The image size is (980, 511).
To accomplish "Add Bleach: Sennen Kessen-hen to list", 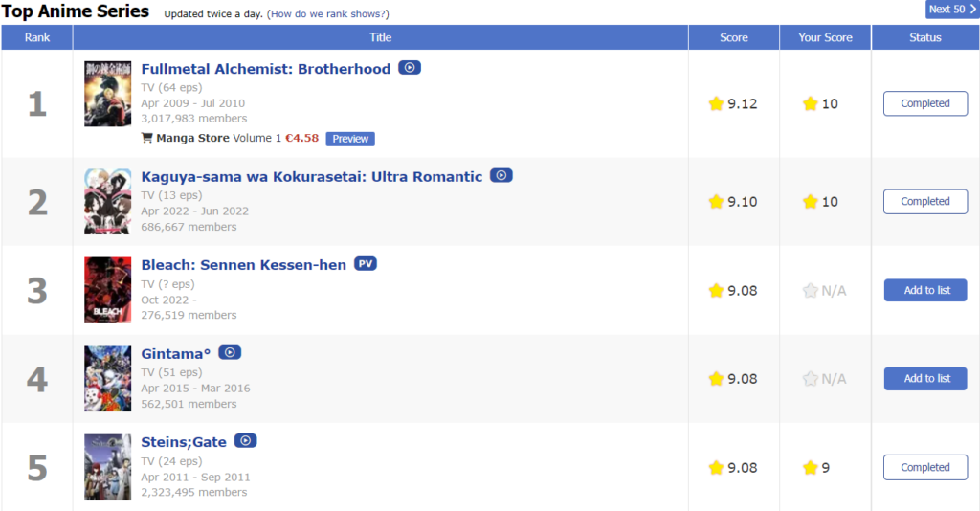I will 925,290.
